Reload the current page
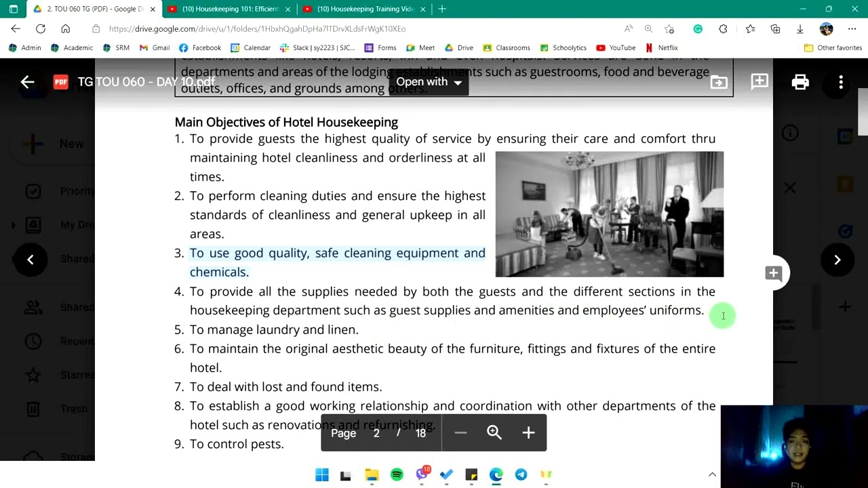 point(41,28)
